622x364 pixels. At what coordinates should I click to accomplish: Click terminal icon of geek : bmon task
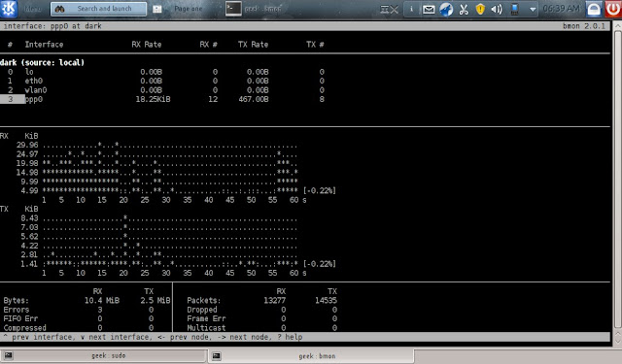216,355
